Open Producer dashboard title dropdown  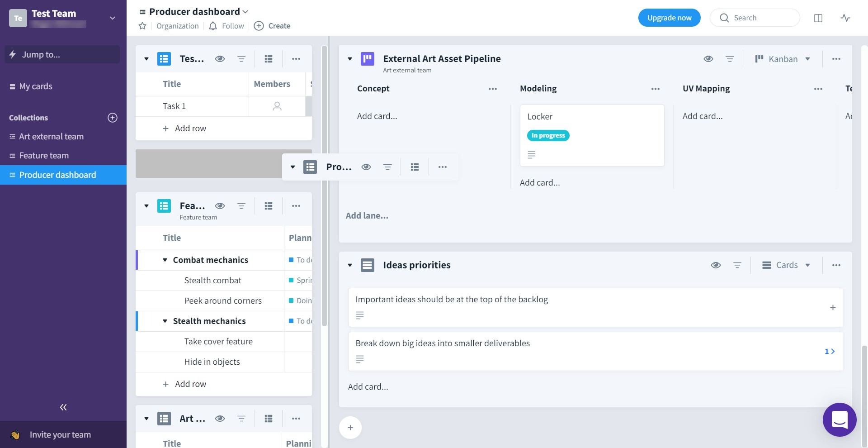[245, 12]
